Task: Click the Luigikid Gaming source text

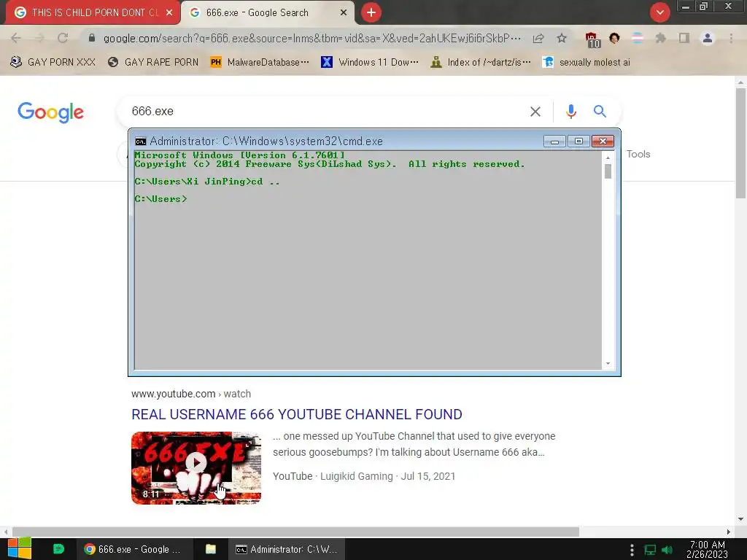Action: click(356, 476)
